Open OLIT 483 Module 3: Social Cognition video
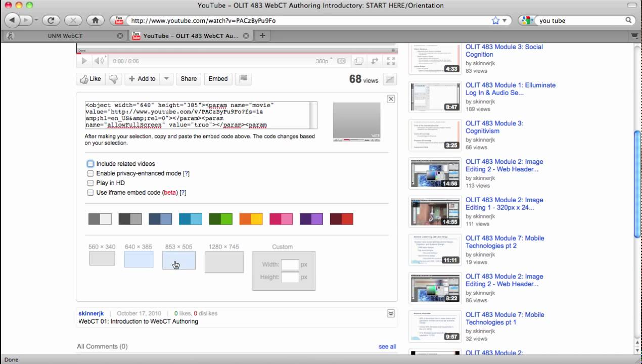 (504, 51)
